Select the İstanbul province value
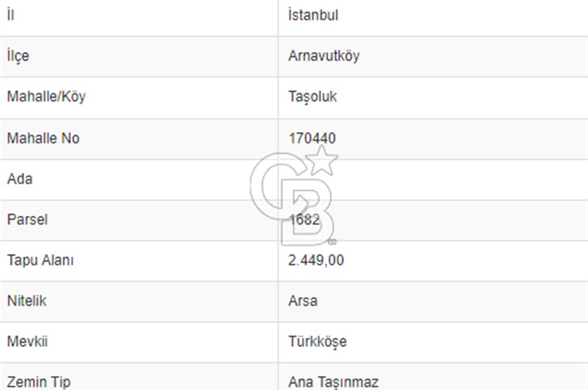Viewport: 588px width, 390px height. [313, 15]
